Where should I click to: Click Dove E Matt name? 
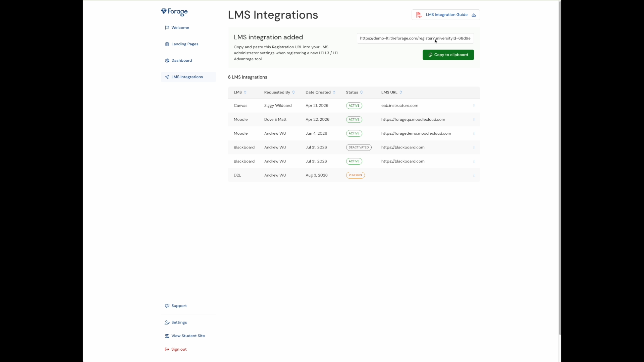pos(275,120)
